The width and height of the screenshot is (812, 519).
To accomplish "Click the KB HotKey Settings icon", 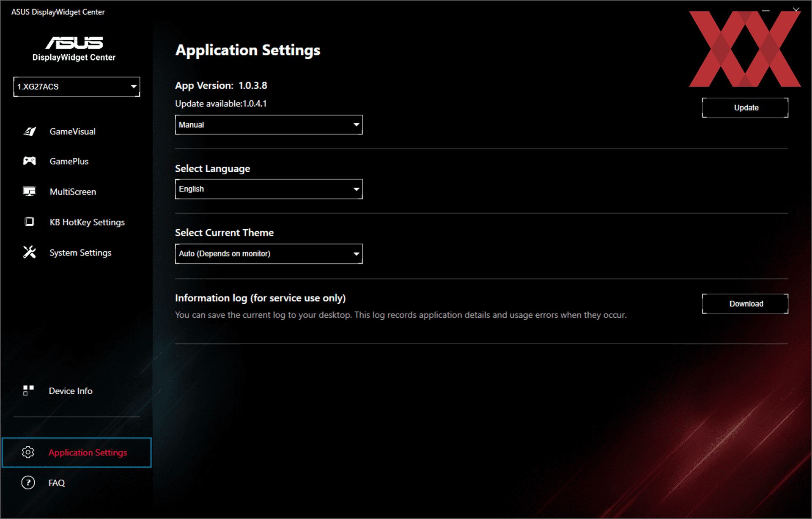I will pyautogui.click(x=30, y=222).
